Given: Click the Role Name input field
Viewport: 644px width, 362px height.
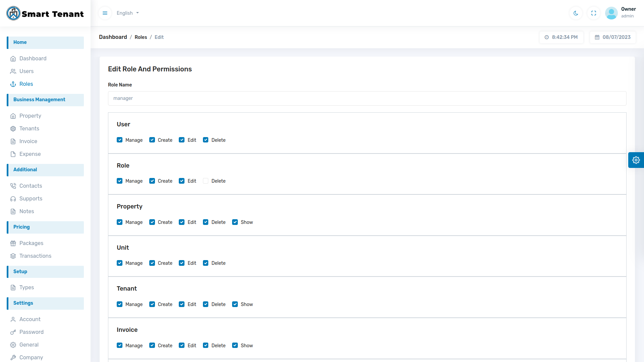Looking at the screenshot, I should [367, 98].
